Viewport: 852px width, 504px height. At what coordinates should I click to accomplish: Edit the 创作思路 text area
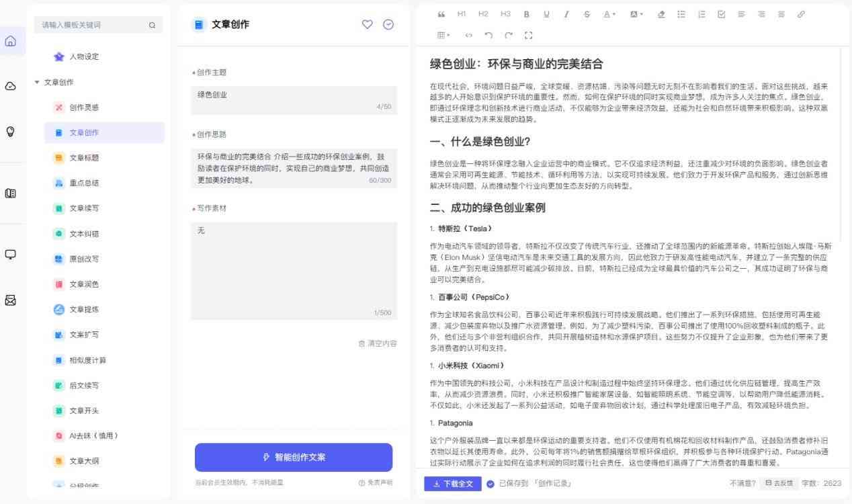[x=294, y=169]
